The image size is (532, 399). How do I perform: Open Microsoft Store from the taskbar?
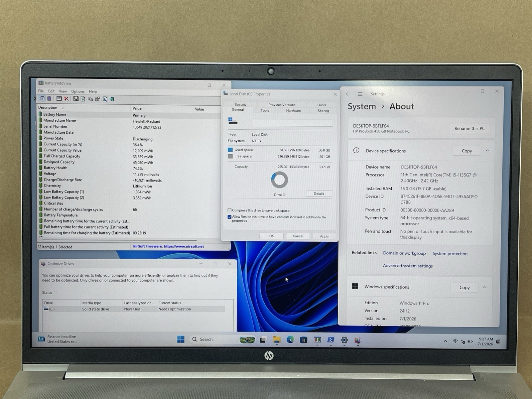[x=304, y=340]
